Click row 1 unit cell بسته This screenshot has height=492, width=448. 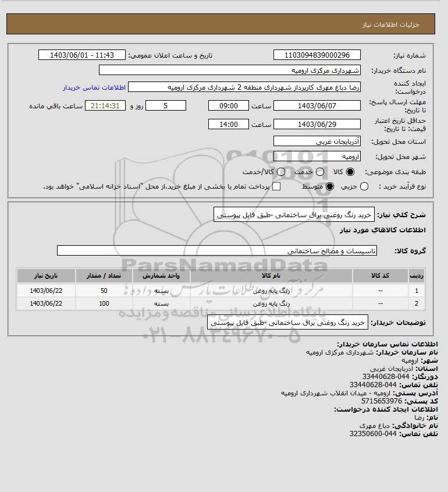(161, 291)
